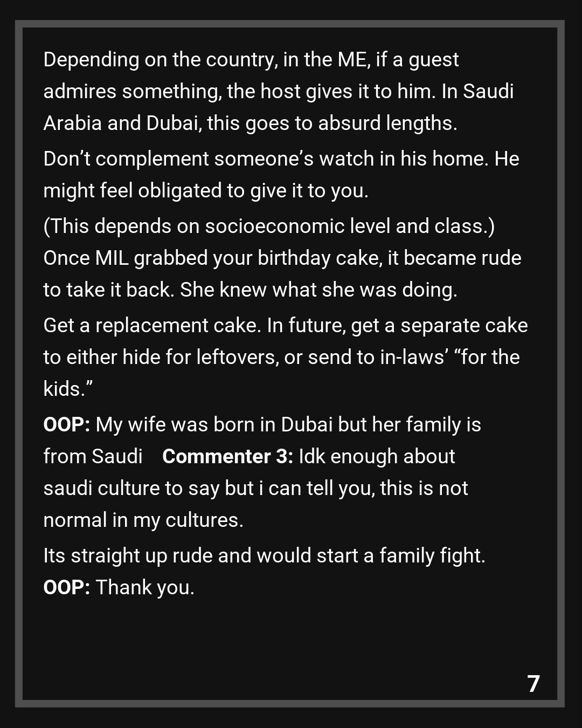This screenshot has height=728, width=582.
Task: Click the "Thank you." reply text
Action: click(145, 588)
